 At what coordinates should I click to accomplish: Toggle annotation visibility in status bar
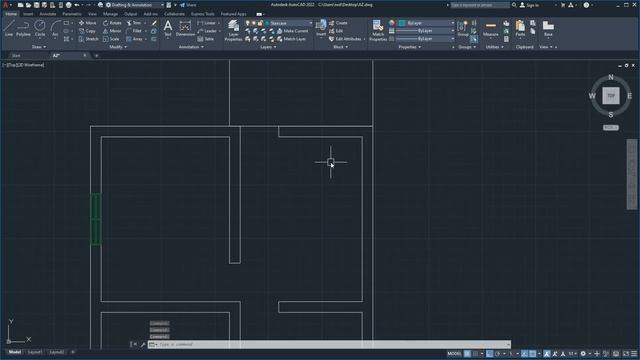[x=547, y=353]
